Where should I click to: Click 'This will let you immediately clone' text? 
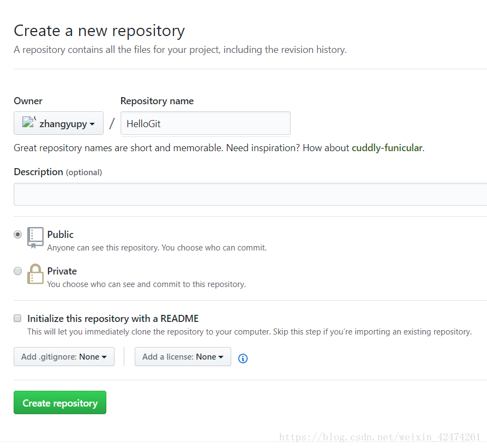pyautogui.click(x=249, y=332)
